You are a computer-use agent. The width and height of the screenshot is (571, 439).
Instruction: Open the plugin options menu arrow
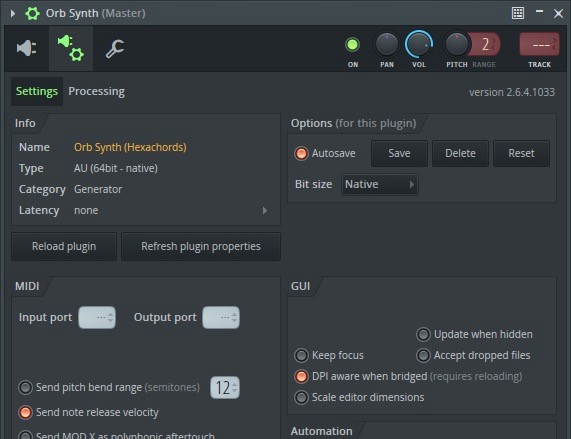[x=13, y=13]
